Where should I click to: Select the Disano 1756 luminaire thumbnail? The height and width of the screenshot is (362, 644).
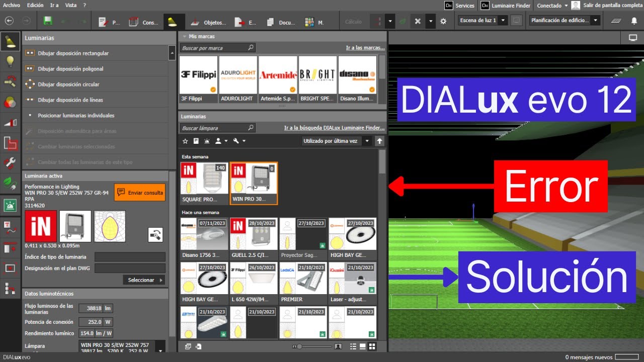(x=204, y=238)
